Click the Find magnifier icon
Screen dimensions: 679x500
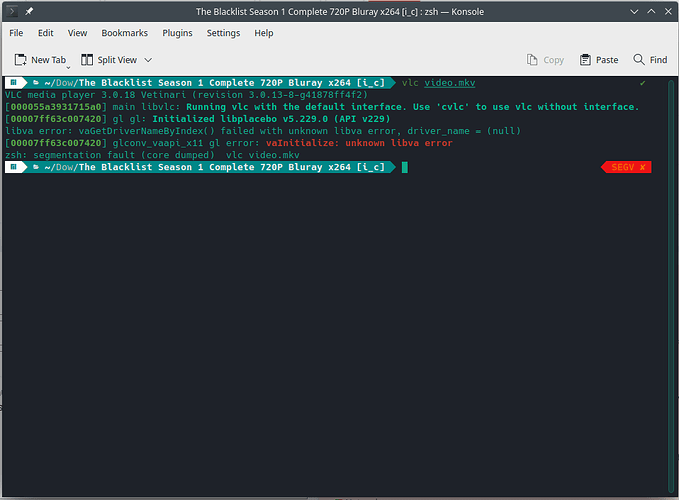[x=639, y=59]
